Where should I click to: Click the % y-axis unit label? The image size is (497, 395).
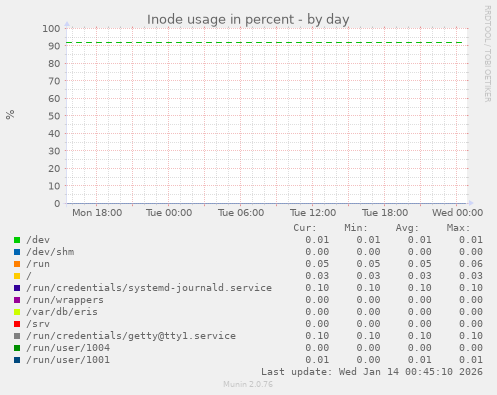pos(10,115)
